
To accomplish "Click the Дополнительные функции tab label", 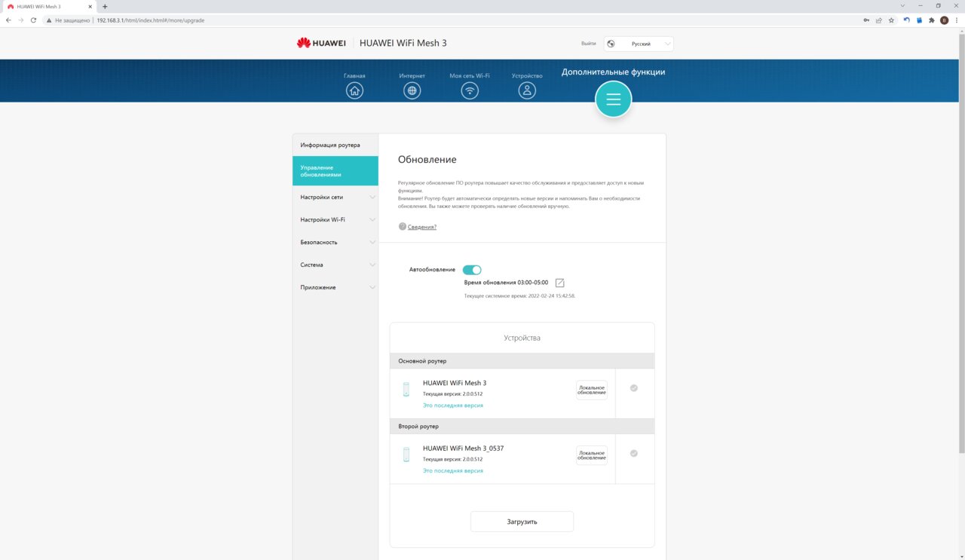I will (x=613, y=72).
